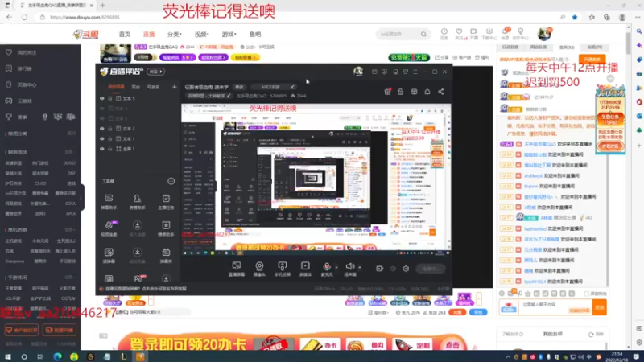Expand toolbox more options circle button
644x362 pixels.
coord(171,181)
